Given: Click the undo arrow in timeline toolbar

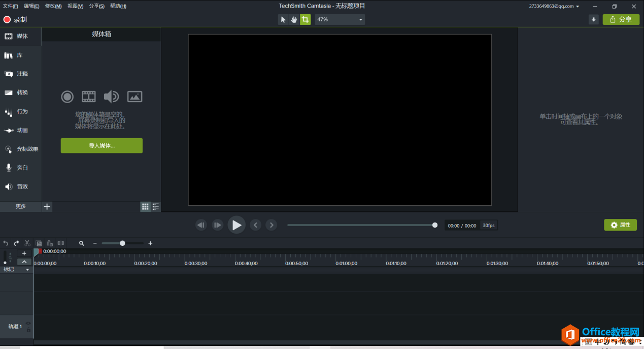Looking at the screenshot, I should tap(6, 243).
